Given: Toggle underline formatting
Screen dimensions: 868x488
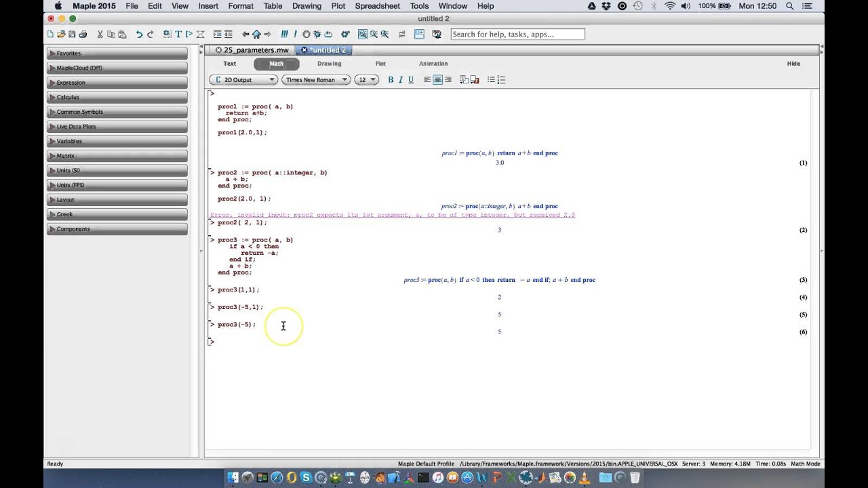Looking at the screenshot, I should (411, 80).
